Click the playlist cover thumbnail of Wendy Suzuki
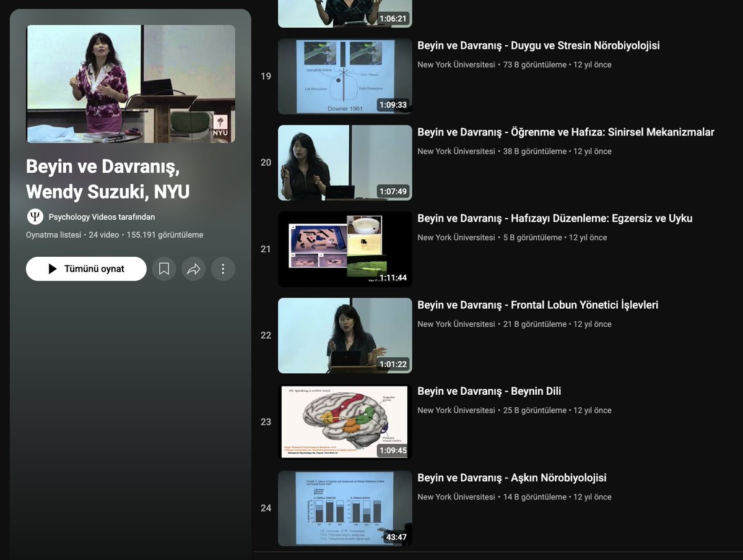 pyautogui.click(x=131, y=84)
